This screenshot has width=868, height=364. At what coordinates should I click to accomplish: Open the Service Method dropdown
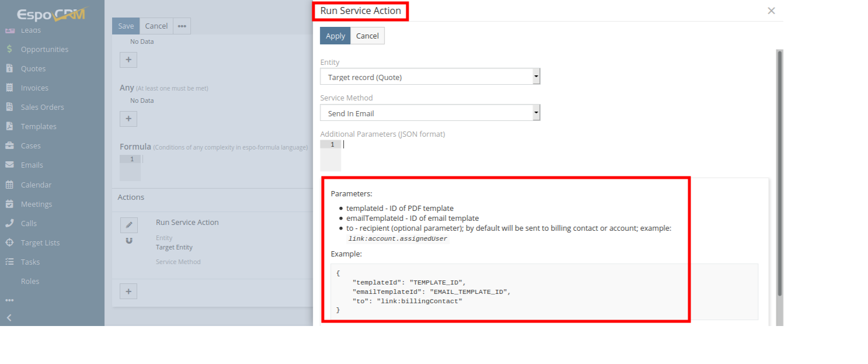tap(430, 113)
